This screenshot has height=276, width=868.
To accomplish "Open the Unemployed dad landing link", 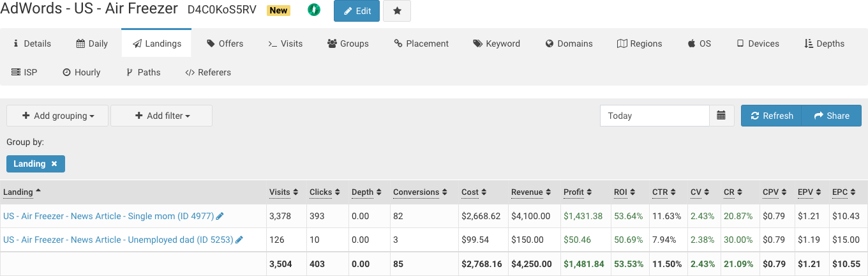I will pyautogui.click(x=118, y=240).
